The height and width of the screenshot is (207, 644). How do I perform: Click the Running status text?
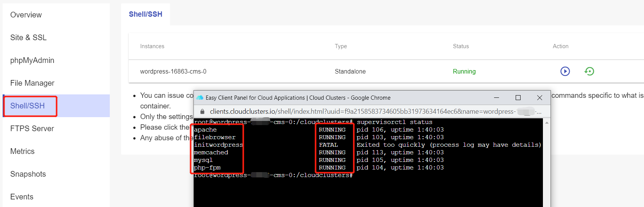click(464, 71)
